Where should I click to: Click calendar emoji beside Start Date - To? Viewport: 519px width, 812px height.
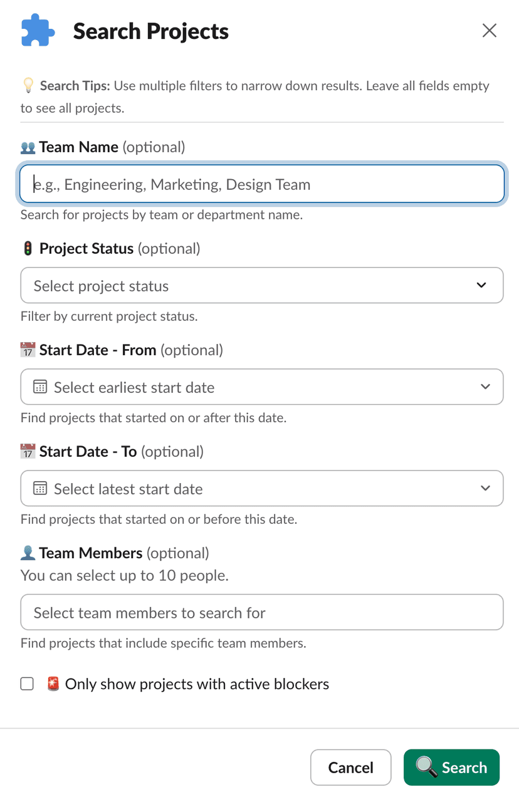pyautogui.click(x=28, y=452)
